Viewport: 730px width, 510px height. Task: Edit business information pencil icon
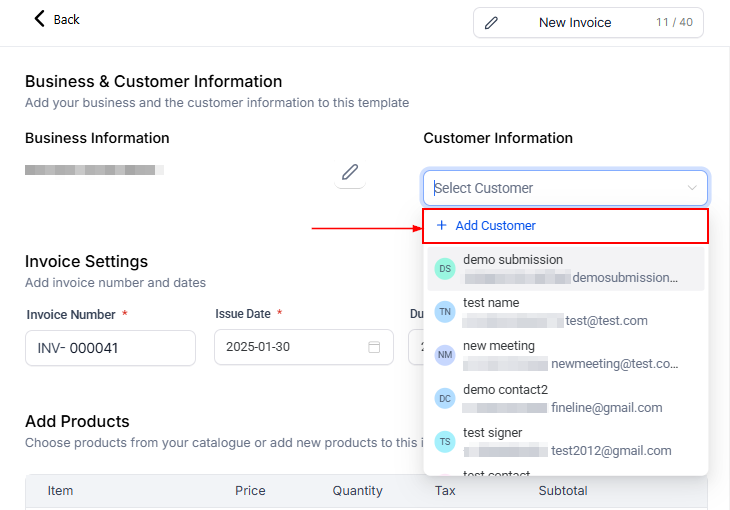350,172
